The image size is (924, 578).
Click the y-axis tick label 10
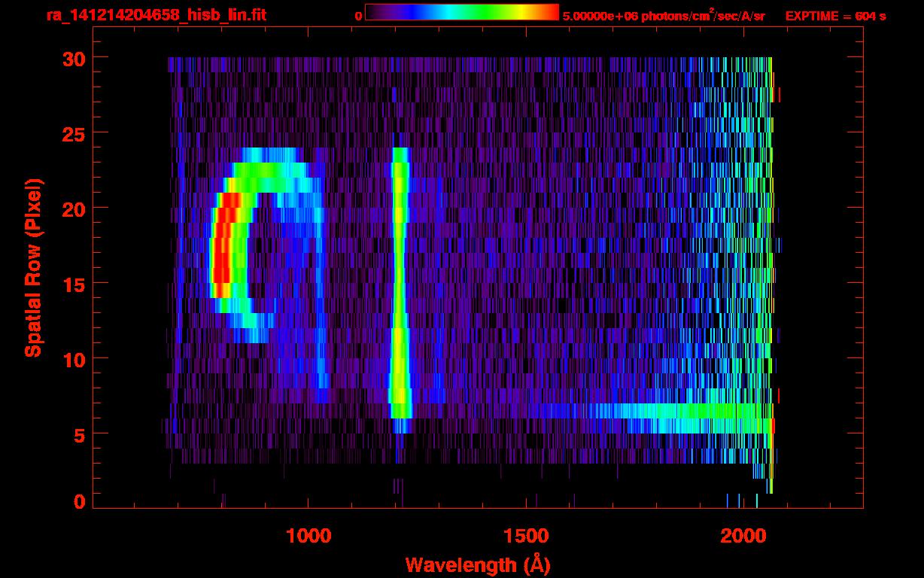tap(72, 359)
